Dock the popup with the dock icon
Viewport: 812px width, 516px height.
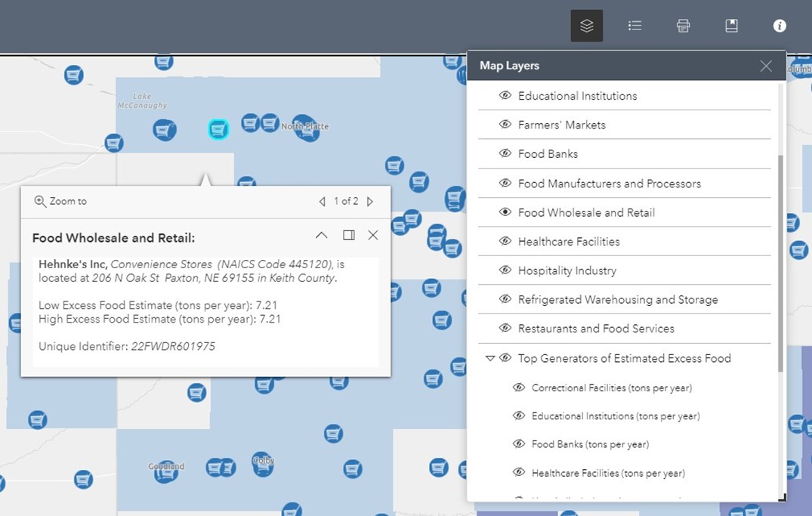click(x=348, y=235)
